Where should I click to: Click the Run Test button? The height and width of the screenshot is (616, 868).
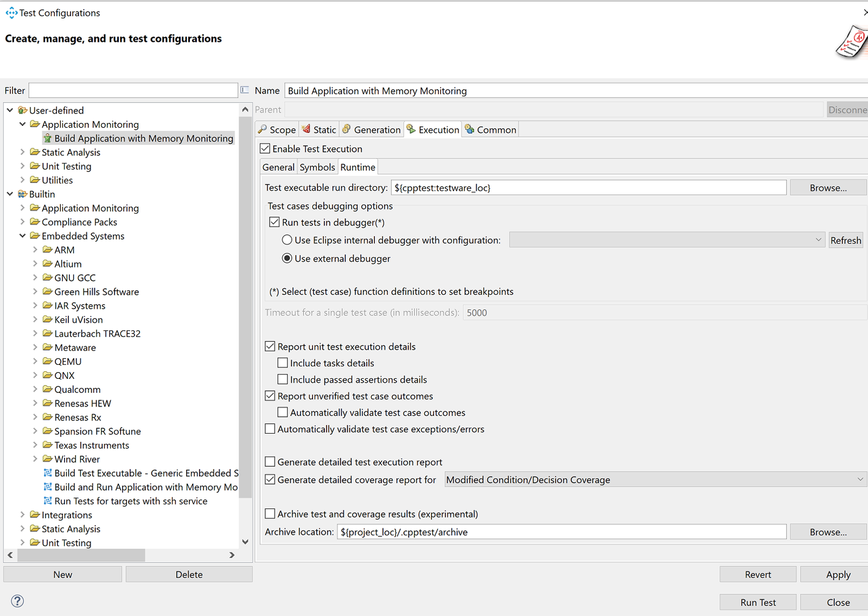click(x=758, y=602)
